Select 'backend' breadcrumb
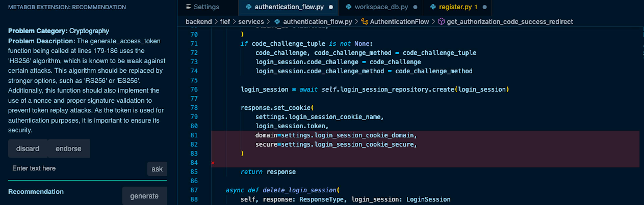The width and height of the screenshot is (644, 205). (x=199, y=22)
